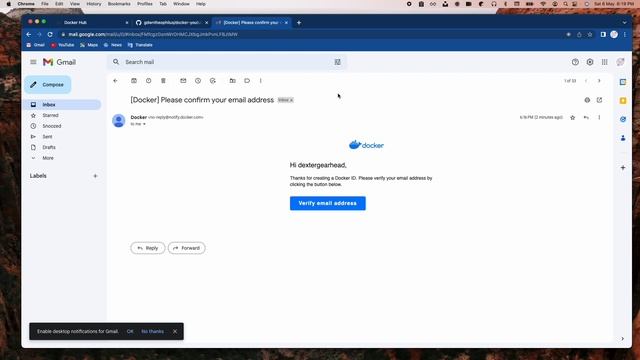Report this email as spam

[x=149, y=81]
